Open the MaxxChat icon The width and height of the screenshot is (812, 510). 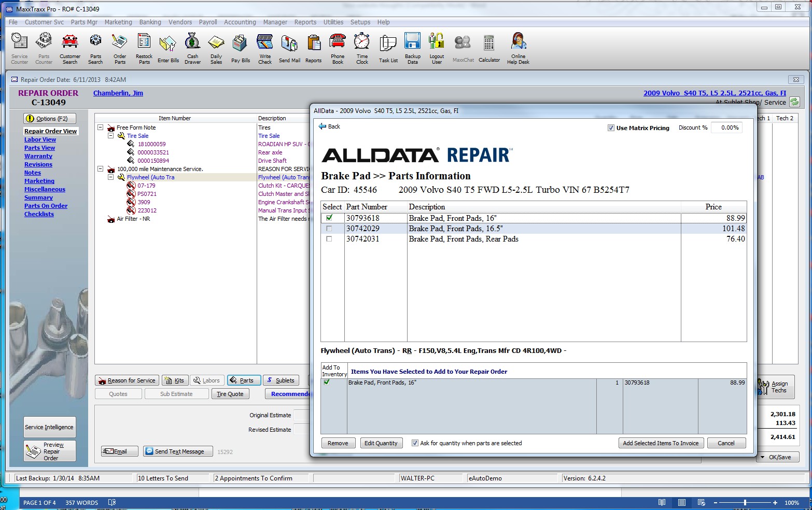(463, 49)
